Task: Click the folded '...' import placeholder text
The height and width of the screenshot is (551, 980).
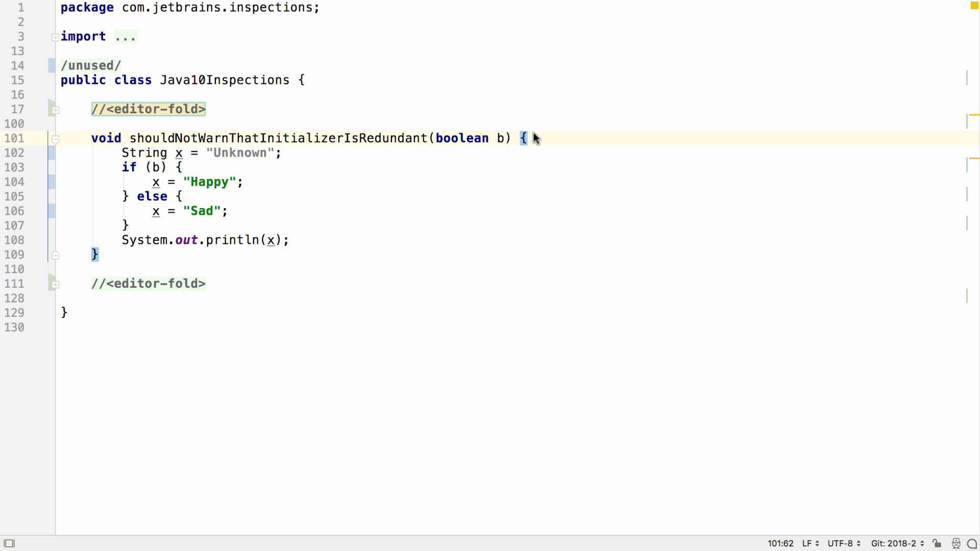Action: click(x=126, y=36)
